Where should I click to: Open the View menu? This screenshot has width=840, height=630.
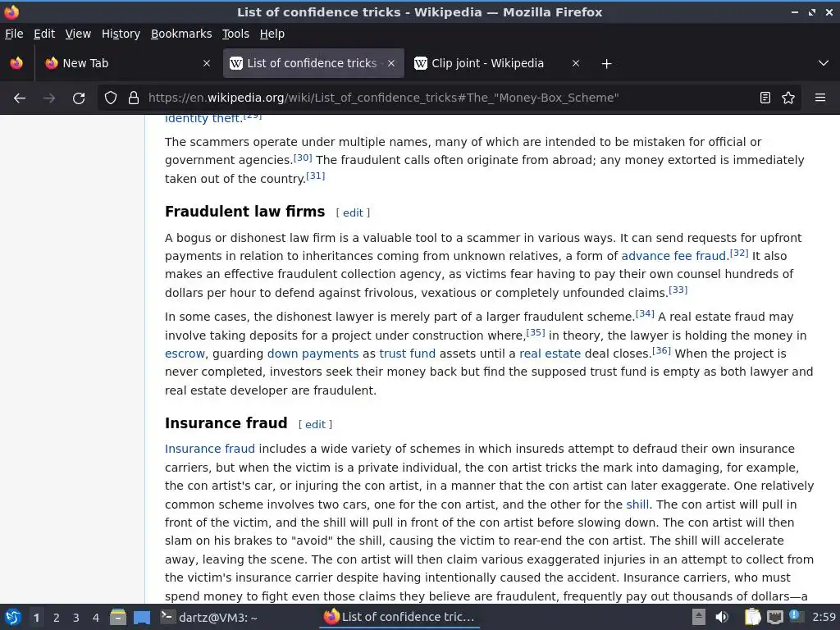click(78, 34)
